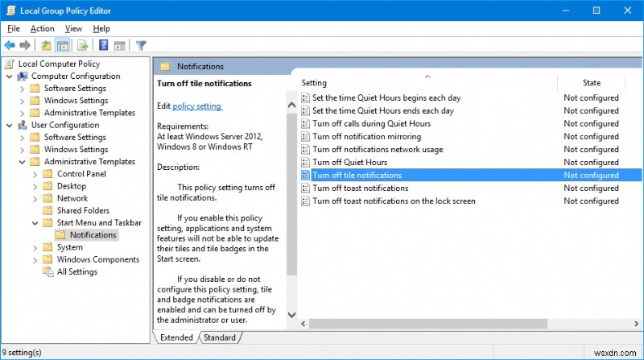This screenshot has width=644, height=360.
Task: Switch to the Standard tab
Action: click(220, 337)
